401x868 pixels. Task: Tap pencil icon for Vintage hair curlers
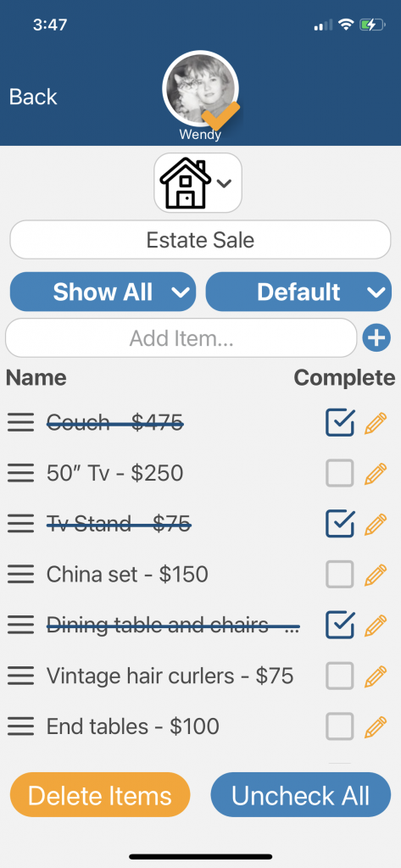pyautogui.click(x=376, y=676)
